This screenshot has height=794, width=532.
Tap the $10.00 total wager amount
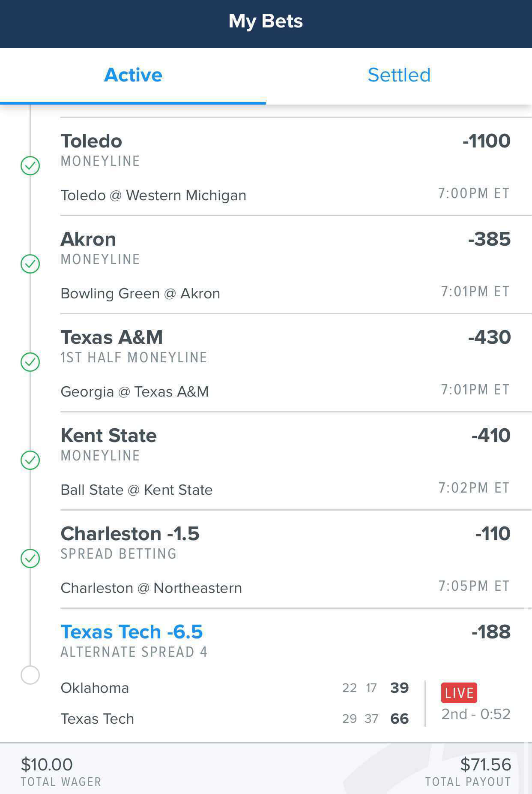coord(47,764)
